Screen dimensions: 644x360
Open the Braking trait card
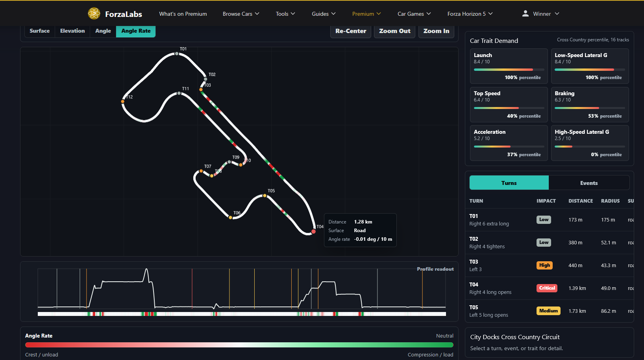[590, 105]
